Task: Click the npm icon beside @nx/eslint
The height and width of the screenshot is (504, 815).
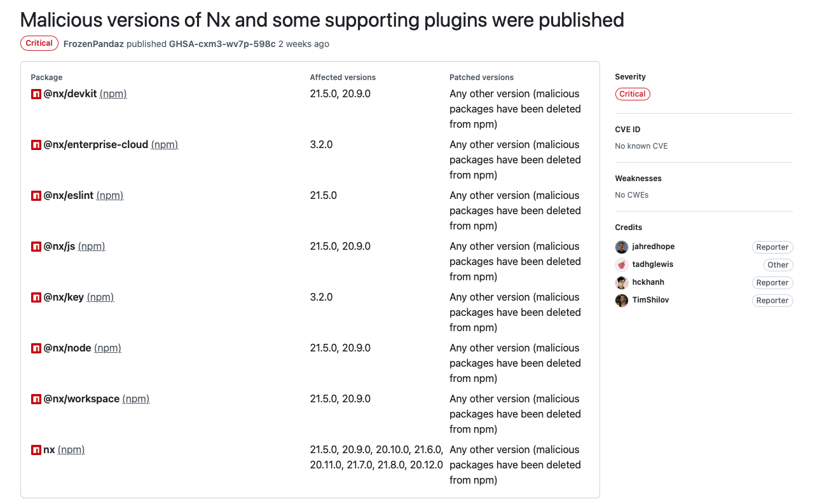Action: pos(36,196)
